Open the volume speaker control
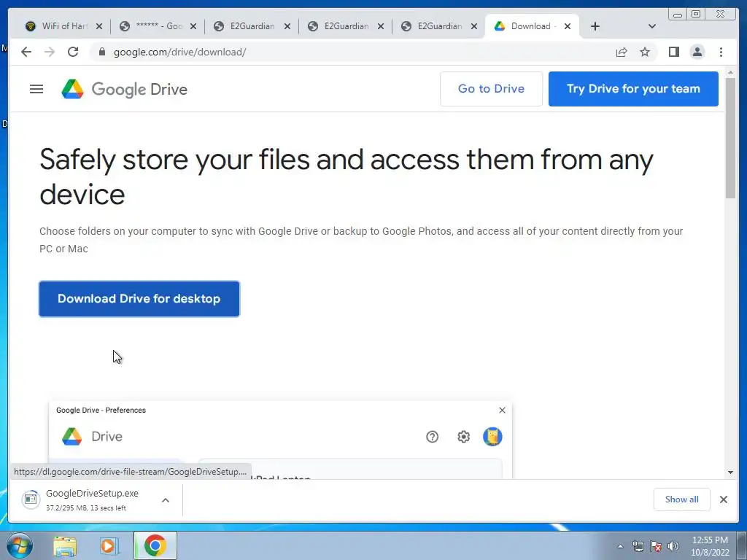Image resolution: width=747 pixels, height=560 pixels. point(673,546)
